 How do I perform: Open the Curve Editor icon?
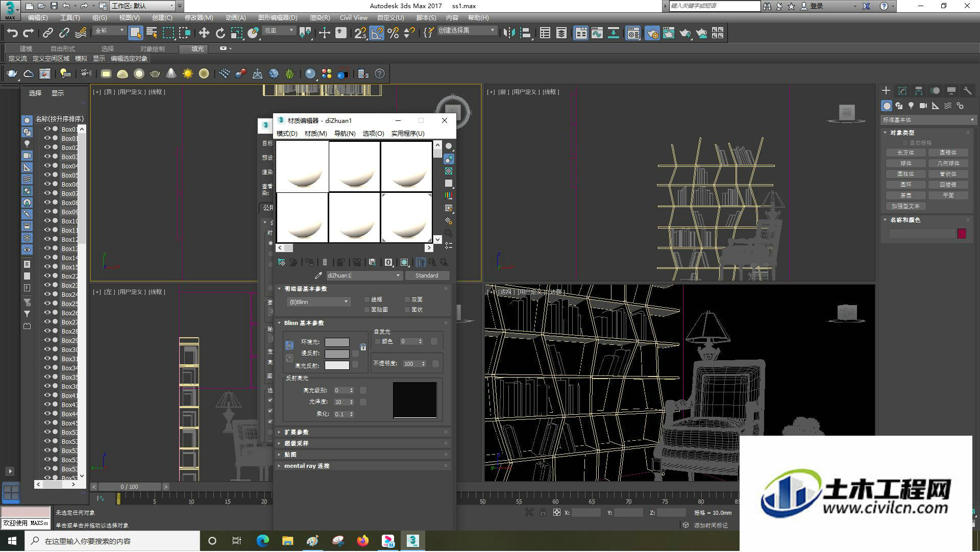(x=597, y=33)
